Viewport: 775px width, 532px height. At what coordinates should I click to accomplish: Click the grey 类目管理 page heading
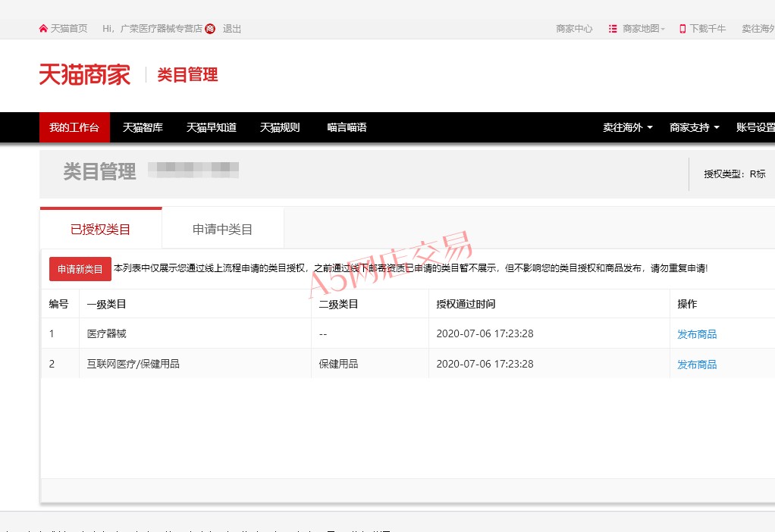[x=100, y=171]
